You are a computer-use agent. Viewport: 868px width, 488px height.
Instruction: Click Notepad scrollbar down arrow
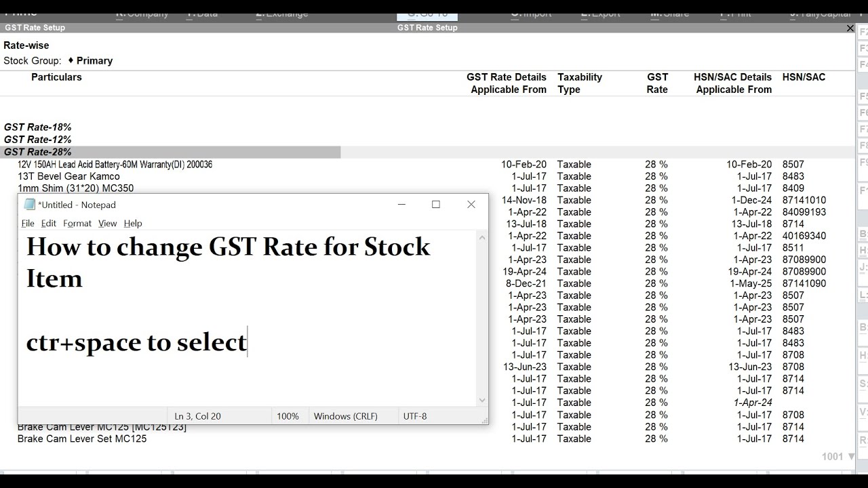pos(482,400)
